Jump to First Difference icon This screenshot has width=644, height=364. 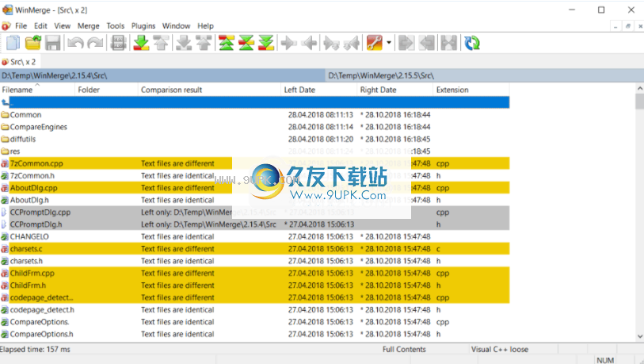pyautogui.click(x=227, y=43)
